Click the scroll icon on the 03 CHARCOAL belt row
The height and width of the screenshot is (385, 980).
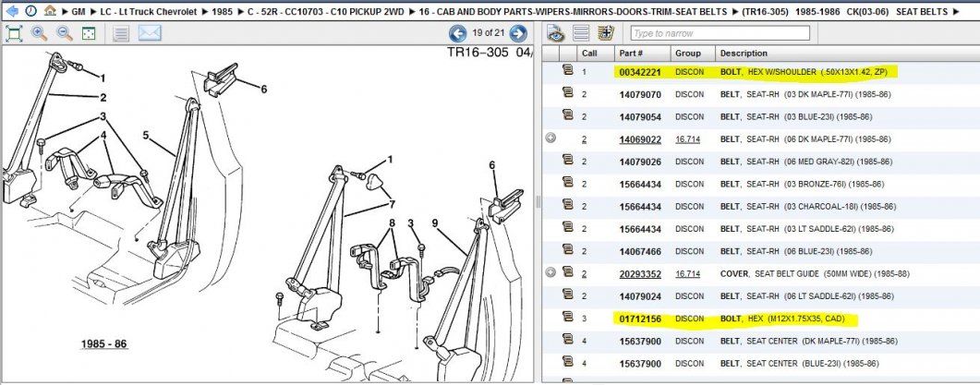[567, 205]
